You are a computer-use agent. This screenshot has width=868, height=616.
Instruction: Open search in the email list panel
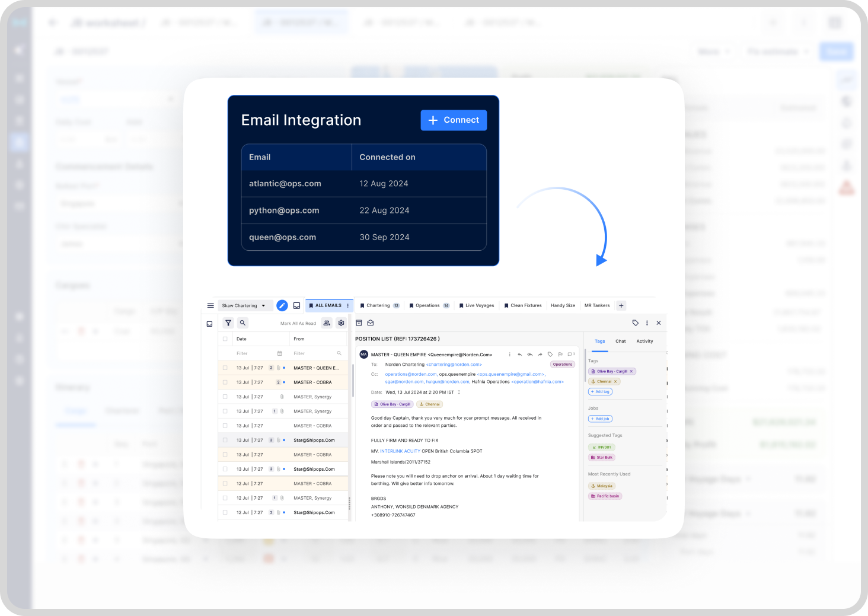(242, 323)
